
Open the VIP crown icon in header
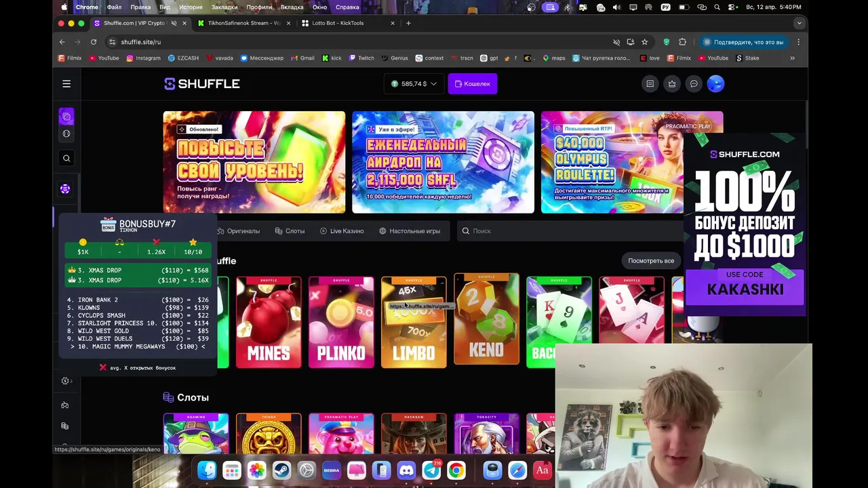pyautogui.click(x=671, y=83)
